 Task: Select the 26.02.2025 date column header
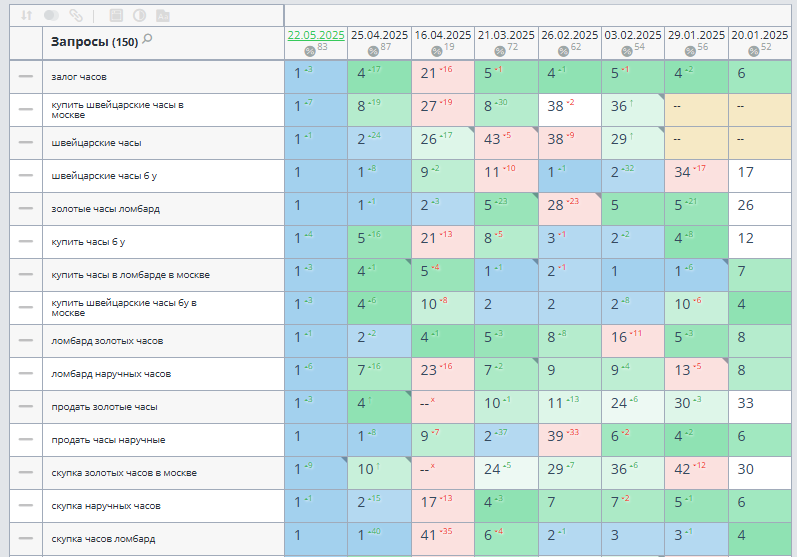click(x=569, y=35)
